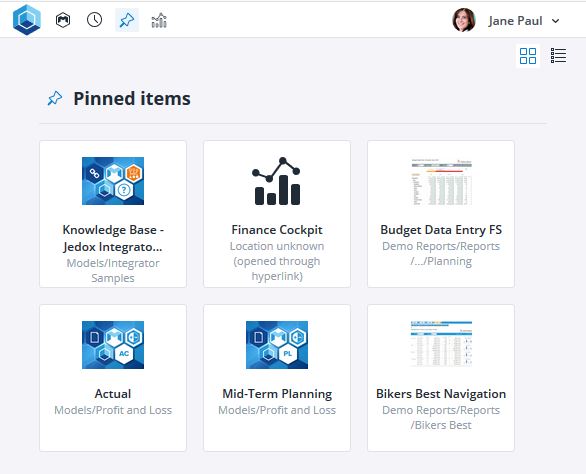Click Jane Paul's profile avatar
Viewport: 586px width, 474px height.
tap(464, 20)
